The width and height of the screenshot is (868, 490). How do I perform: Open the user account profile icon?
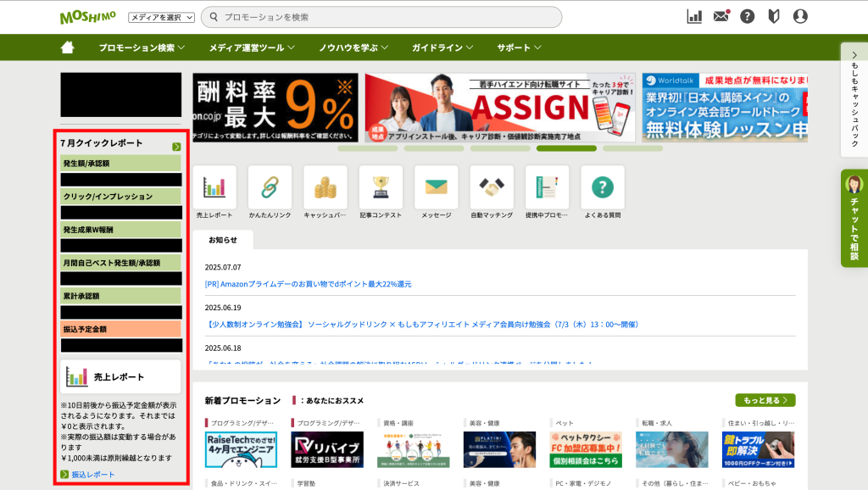[800, 16]
